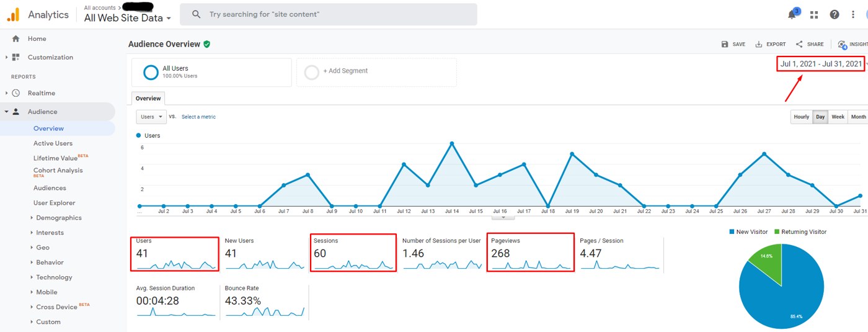Click the green verified shield icon
Image resolution: width=868 pixels, height=332 pixels.
click(x=207, y=44)
